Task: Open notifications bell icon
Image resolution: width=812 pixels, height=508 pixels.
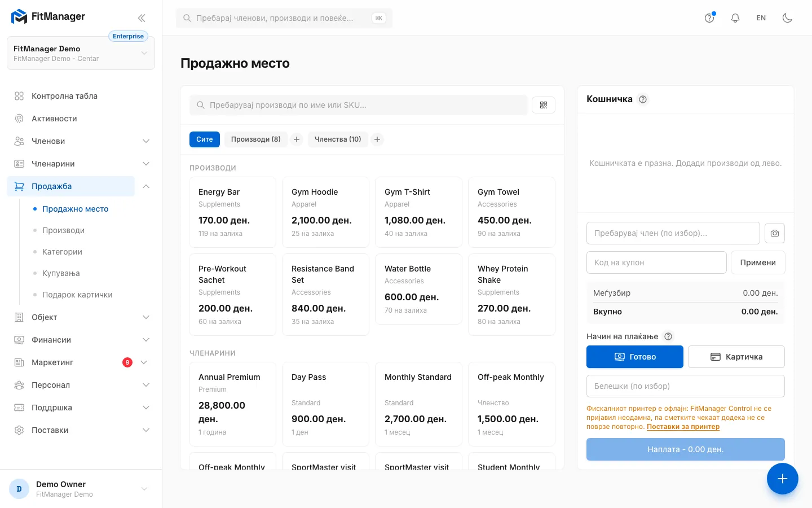Action: point(735,17)
